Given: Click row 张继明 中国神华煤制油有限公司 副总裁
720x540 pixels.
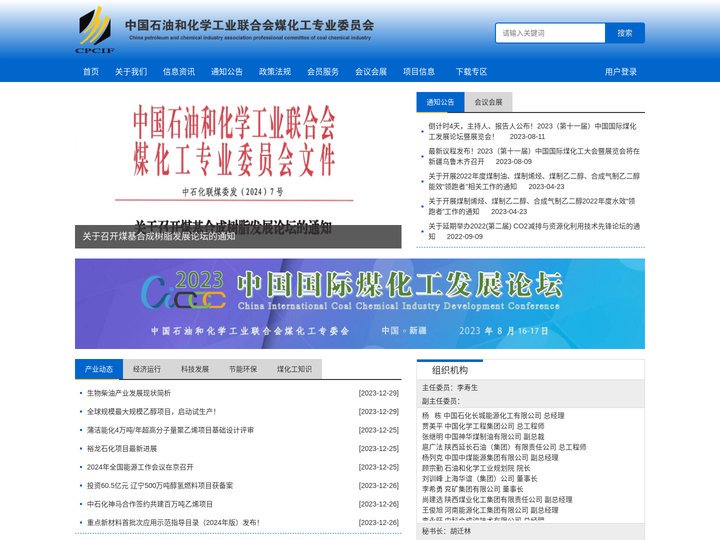Looking at the screenshot, I should coord(483,437).
